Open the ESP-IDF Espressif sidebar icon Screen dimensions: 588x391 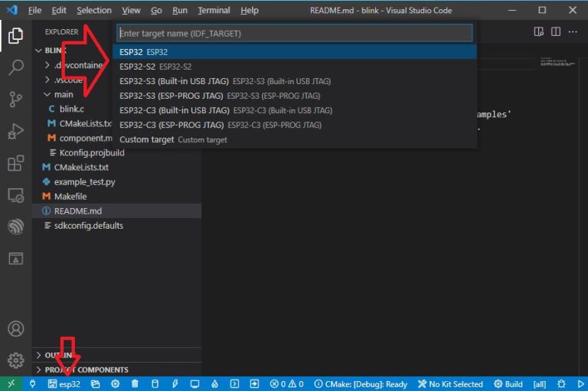tap(15, 226)
